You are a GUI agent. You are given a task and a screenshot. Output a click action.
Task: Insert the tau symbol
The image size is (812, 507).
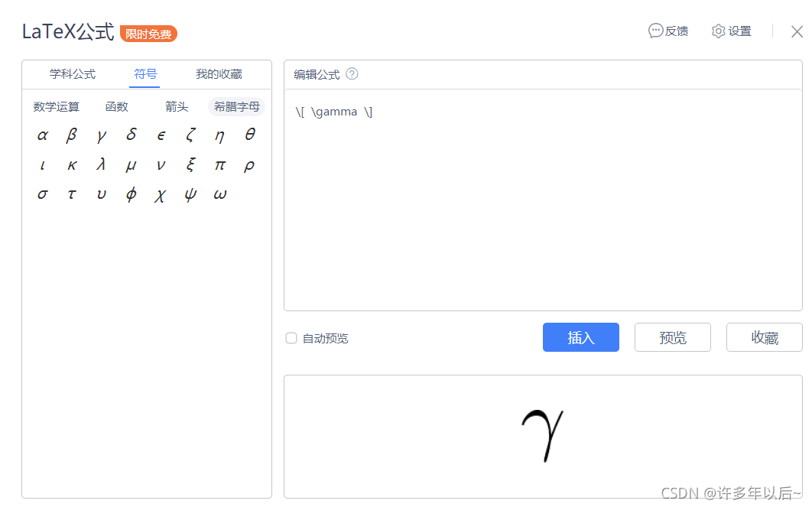[72, 195]
